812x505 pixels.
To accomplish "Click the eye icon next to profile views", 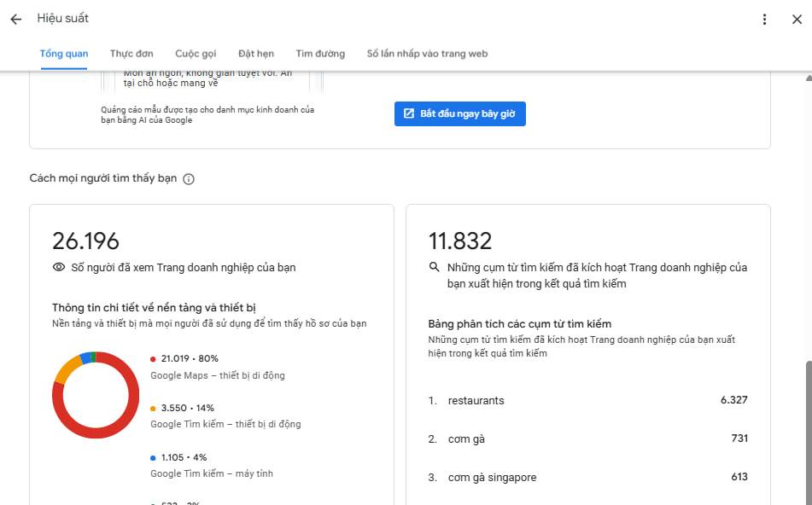I will pyautogui.click(x=59, y=267).
